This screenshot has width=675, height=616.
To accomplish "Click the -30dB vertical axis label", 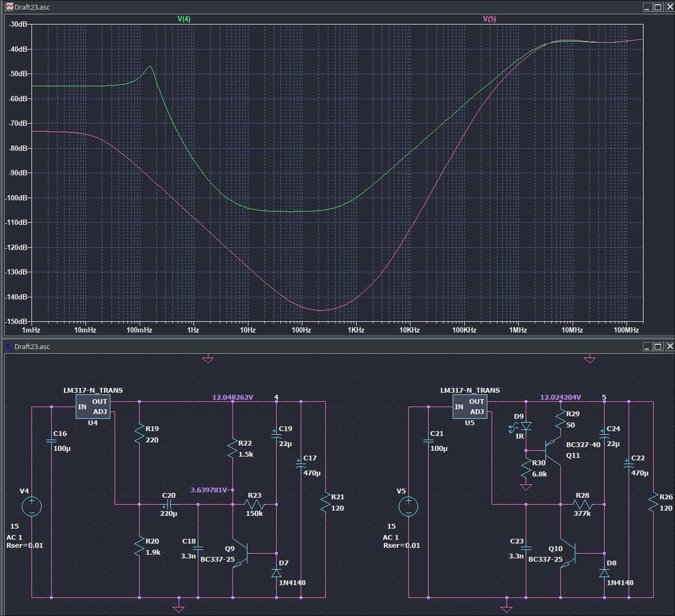I will click(x=18, y=24).
